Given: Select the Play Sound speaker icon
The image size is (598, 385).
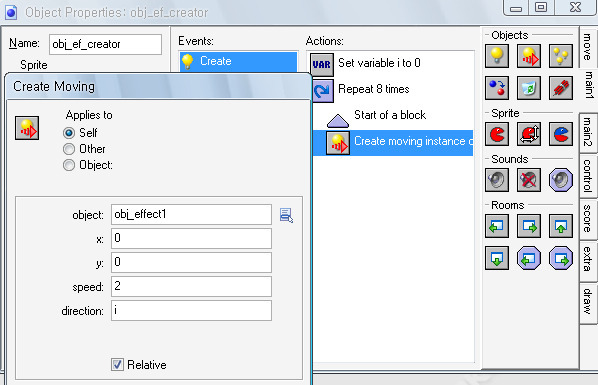Looking at the screenshot, I should click(x=497, y=180).
